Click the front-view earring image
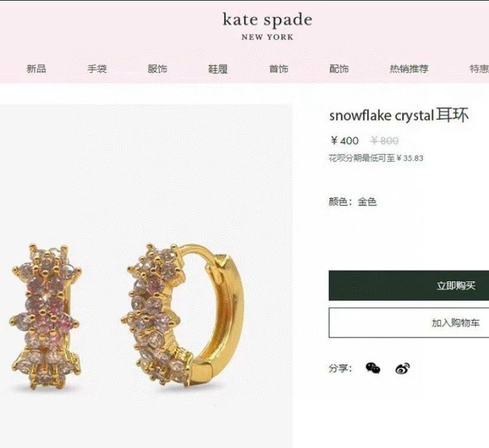 (x=46, y=316)
